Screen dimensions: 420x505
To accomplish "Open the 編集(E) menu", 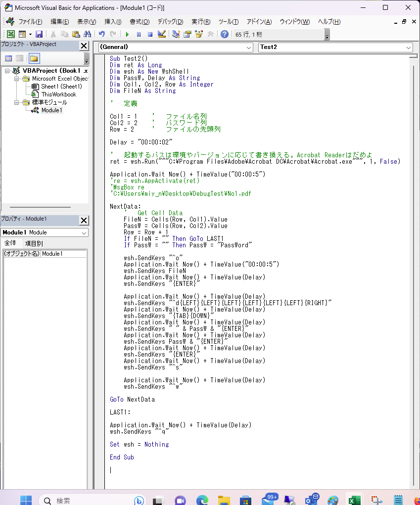I will [59, 22].
